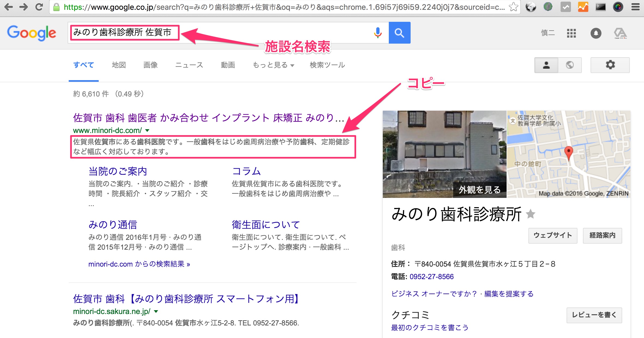Open search settings gear icon
644x338 pixels.
(x=610, y=65)
